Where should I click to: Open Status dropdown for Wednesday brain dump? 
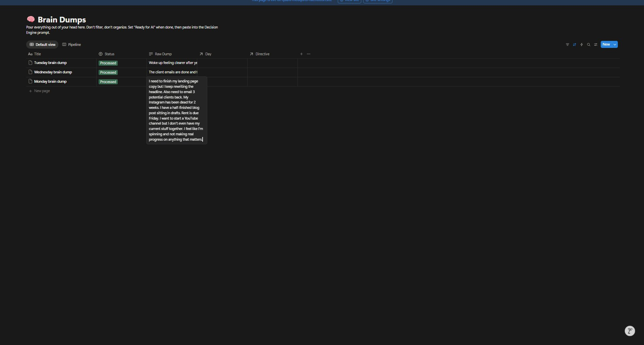[108, 72]
